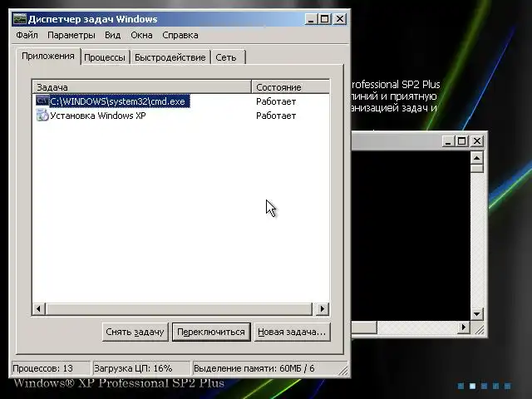
Task: Select the cmd.exe icon in task list
Action: click(42, 101)
